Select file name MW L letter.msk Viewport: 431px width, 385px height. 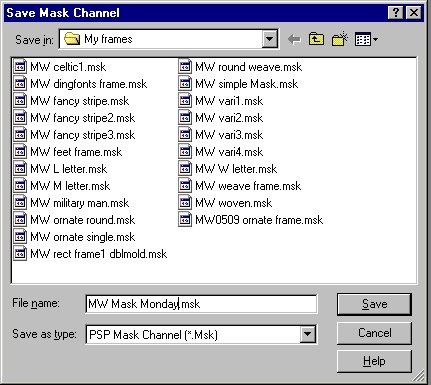[68, 169]
